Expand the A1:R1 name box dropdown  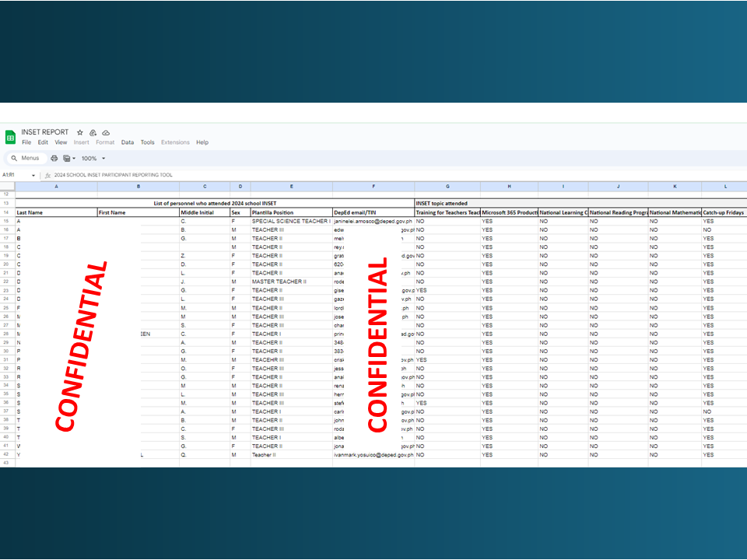pyautogui.click(x=33, y=175)
